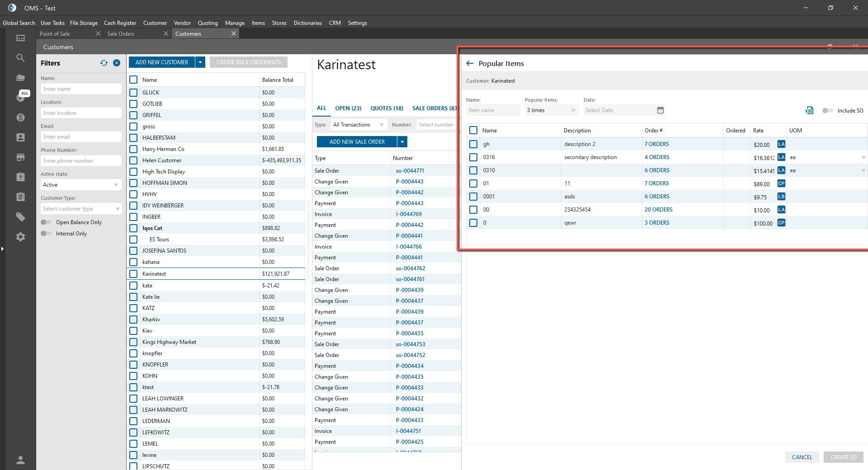
Task: Open the Dictionaries menu
Action: click(307, 23)
